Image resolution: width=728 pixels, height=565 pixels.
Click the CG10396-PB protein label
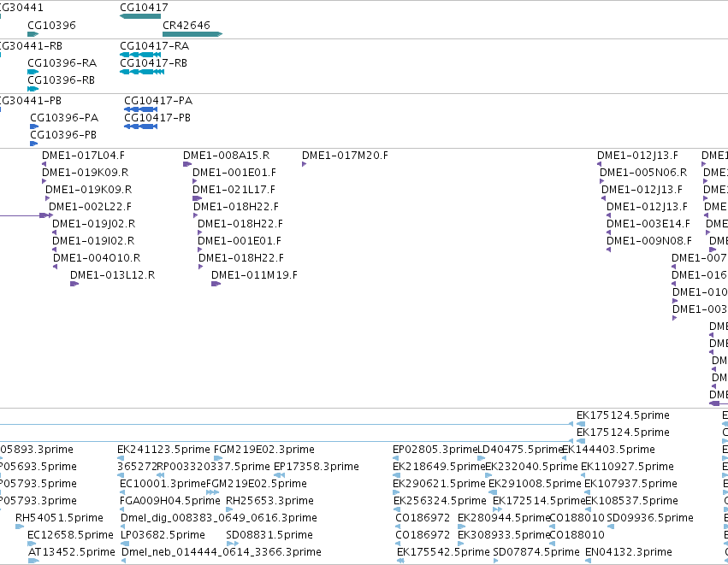[x=63, y=135]
